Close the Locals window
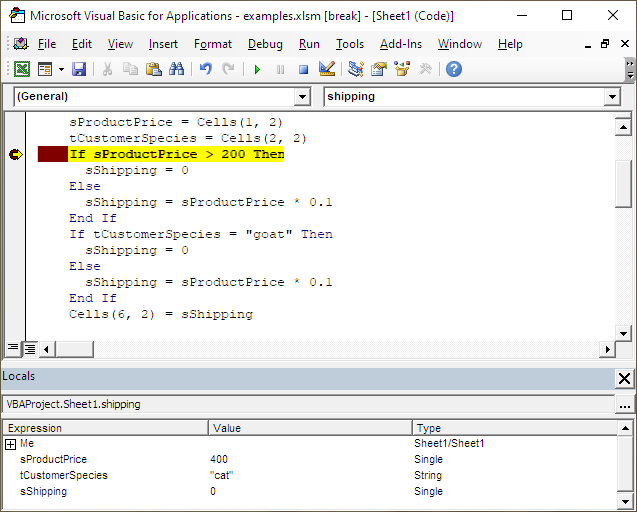Screen dimensions: 637x512 point(624,379)
